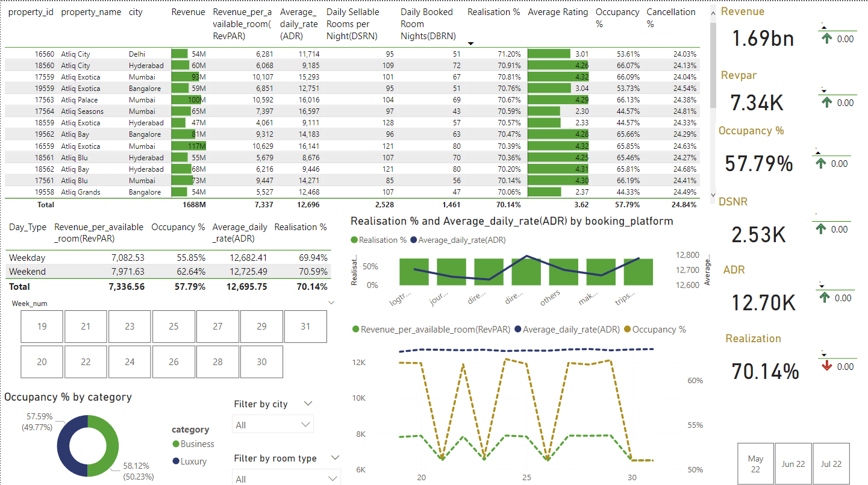Select week 19 in the slicer
Image resolution: width=868 pixels, height=485 pixels.
42,326
